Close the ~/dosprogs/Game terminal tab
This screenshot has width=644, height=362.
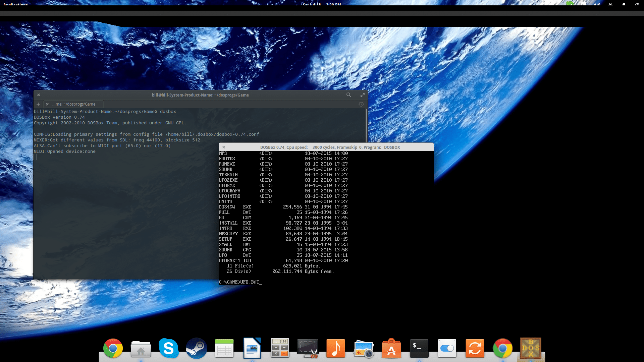(47, 104)
